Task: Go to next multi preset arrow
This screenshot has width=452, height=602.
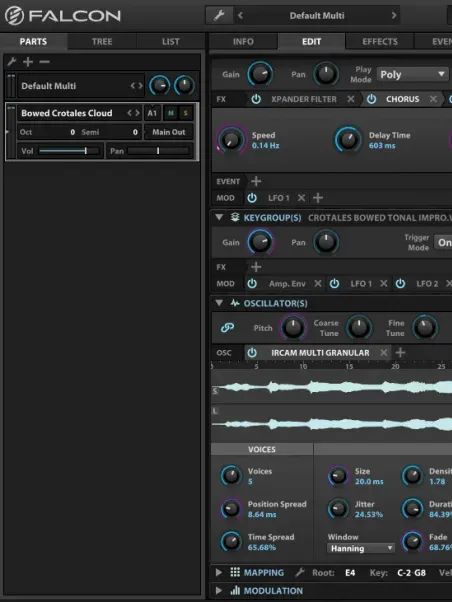Action: (x=394, y=16)
